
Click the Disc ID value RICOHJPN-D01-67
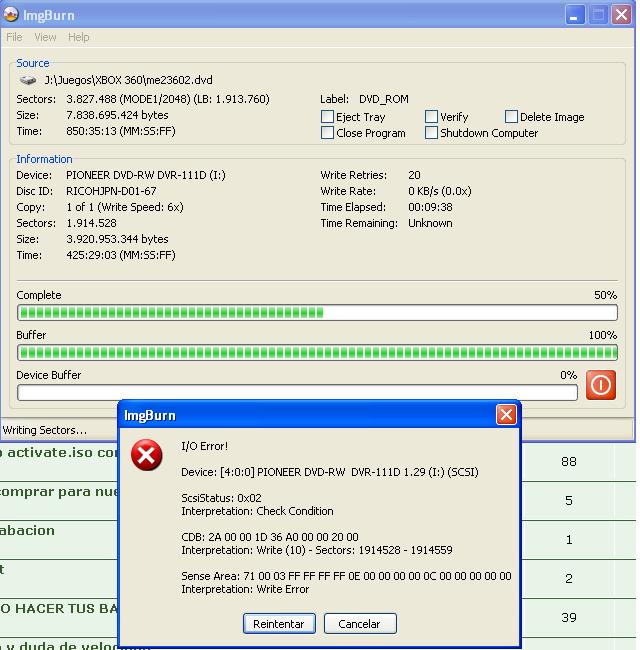(111, 191)
